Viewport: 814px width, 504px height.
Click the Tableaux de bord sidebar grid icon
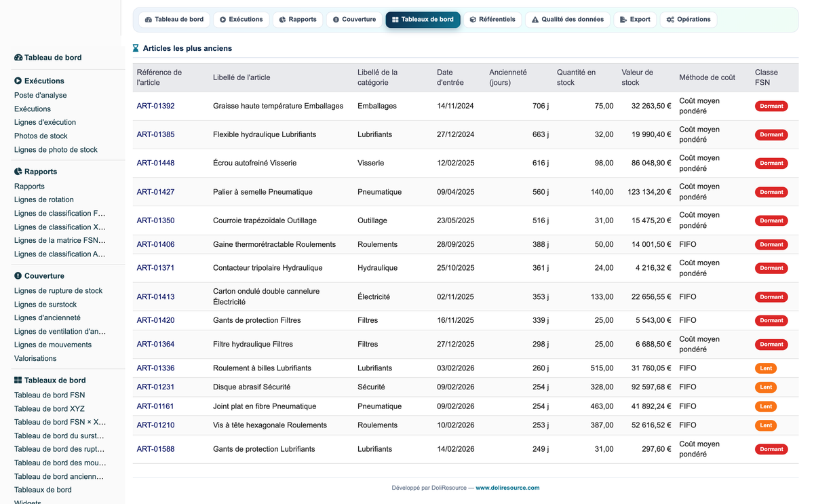[18, 381]
